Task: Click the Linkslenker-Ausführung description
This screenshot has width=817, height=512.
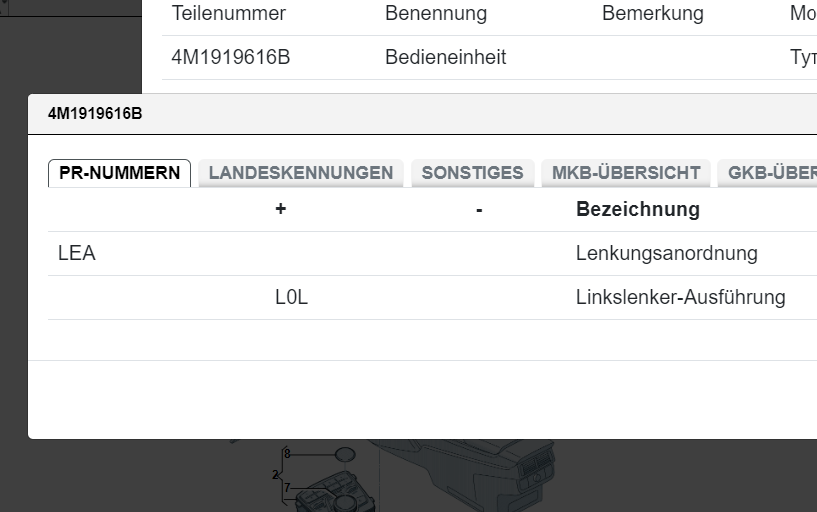Action: [x=680, y=298]
